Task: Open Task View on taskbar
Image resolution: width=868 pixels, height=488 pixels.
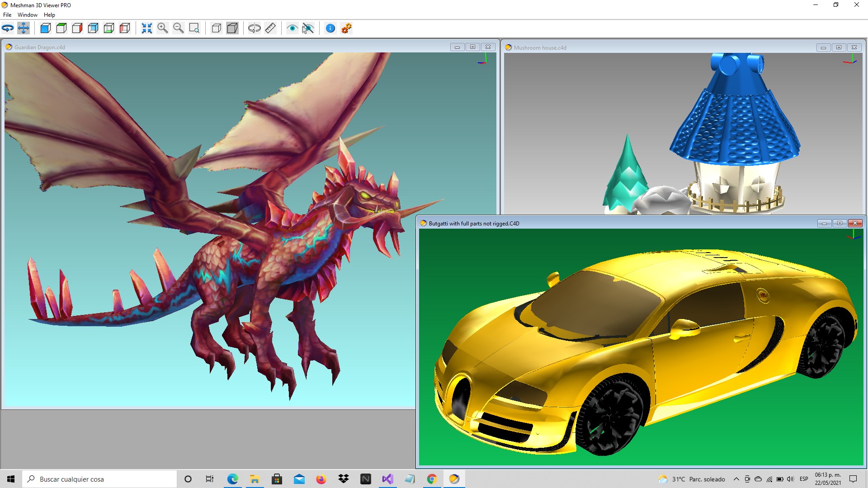Action: (210, 479)
